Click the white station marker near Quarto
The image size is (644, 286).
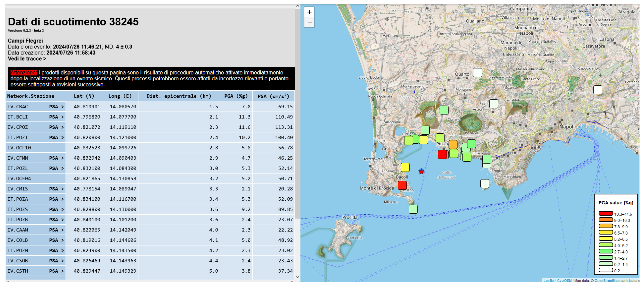pos(477,73)
